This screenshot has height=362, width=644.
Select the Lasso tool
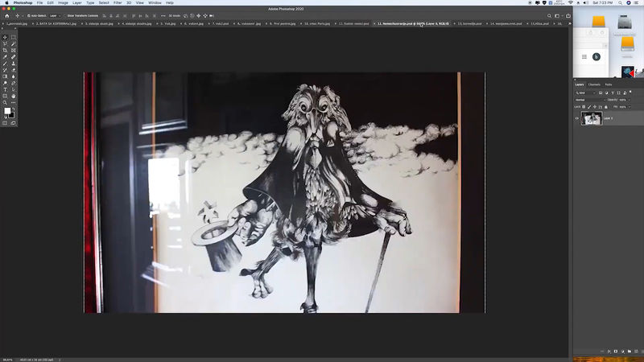5,43
